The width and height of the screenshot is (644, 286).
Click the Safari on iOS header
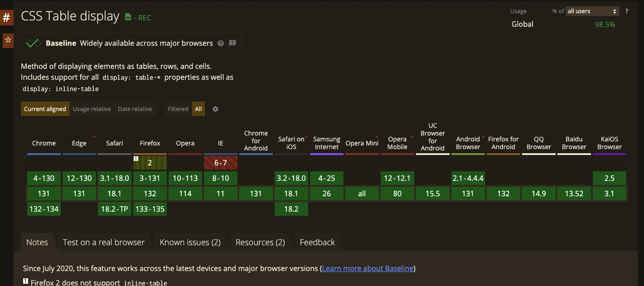(x=291, y=143)
